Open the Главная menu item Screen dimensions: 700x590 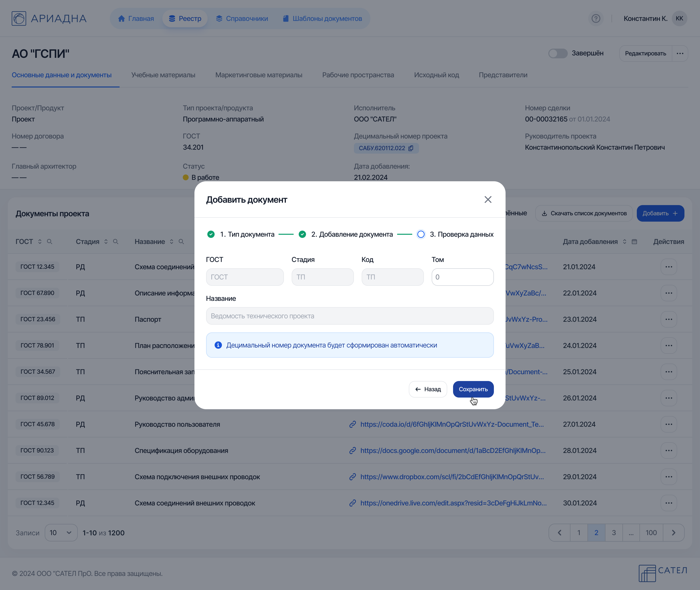coord(136,18)
